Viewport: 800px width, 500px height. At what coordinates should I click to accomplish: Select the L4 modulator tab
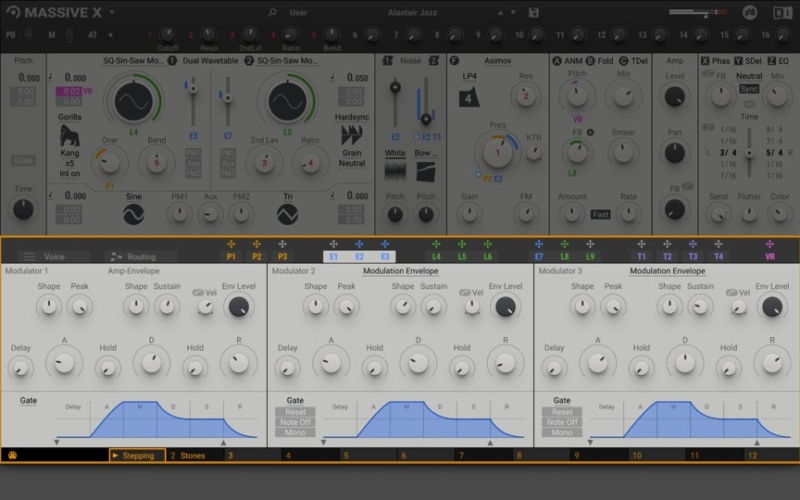[436, 257]
